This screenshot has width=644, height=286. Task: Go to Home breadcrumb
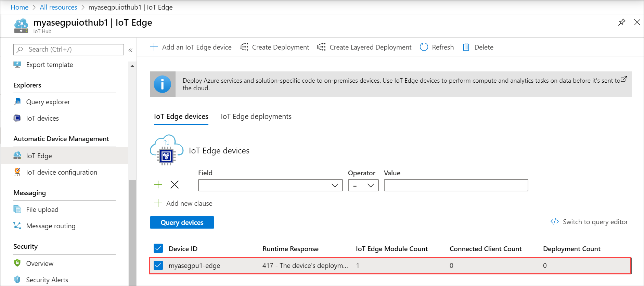point(20,7)
